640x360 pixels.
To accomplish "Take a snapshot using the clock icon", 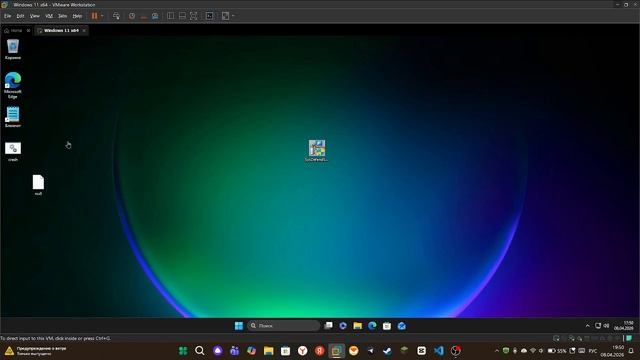I will (x=132, y=16).
